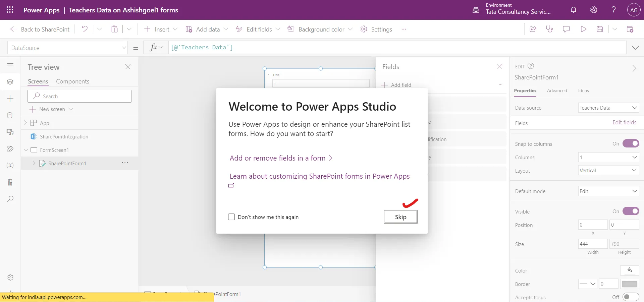644x302 pixels.
Task: Collapse the FormScreen1 tree item
Action: tap(26, 150)
